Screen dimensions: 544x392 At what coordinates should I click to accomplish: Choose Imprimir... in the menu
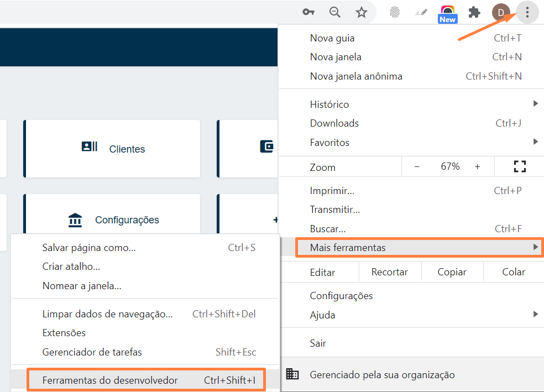(x=411, y=190)
